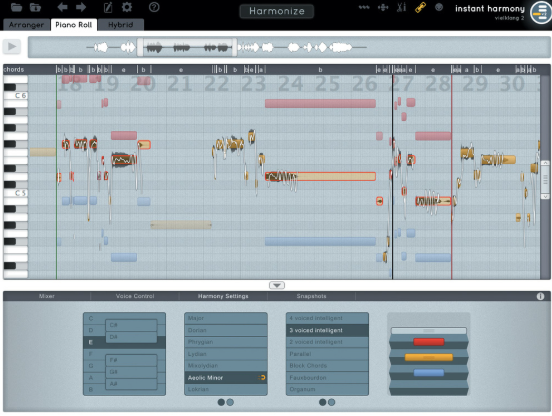Image resolution: width=552 pixels, height=416 pixels.
Task: Choose the Aeolic Minor scale
Action: (226, 378)
